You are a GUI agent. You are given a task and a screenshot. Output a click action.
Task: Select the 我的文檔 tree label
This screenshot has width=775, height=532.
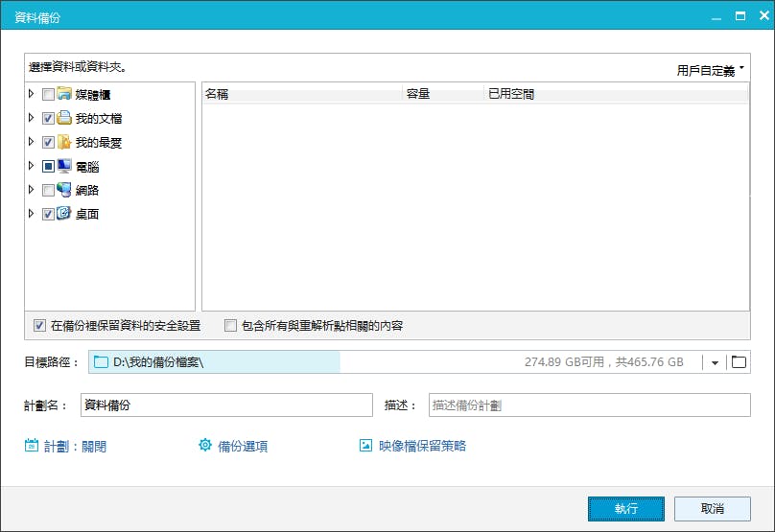click(99, 119)
